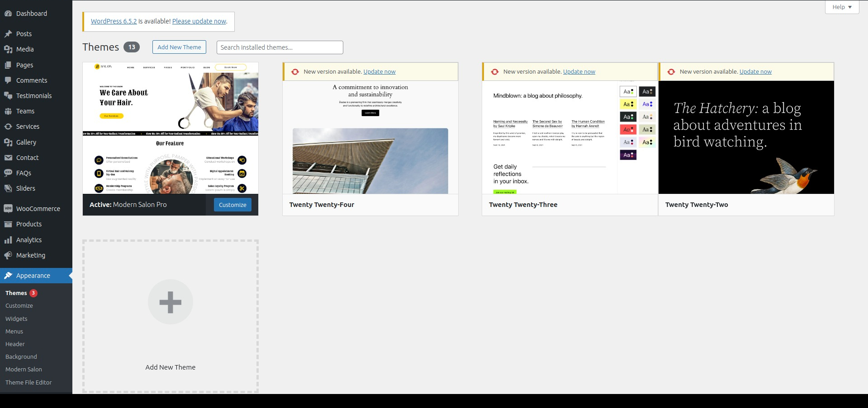Click the Please update now link
Screen dimensions: 868x408
pos(199,21)
